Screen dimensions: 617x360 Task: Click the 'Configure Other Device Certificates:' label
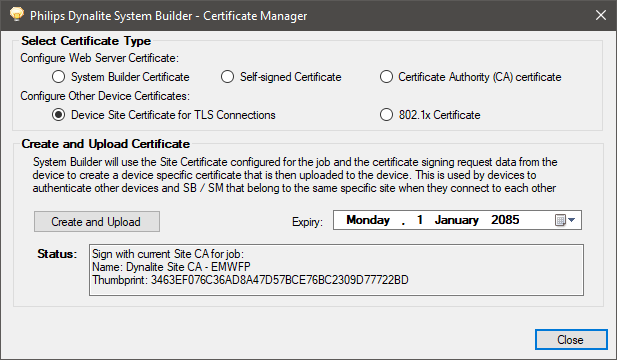click(x=105, y=96)
